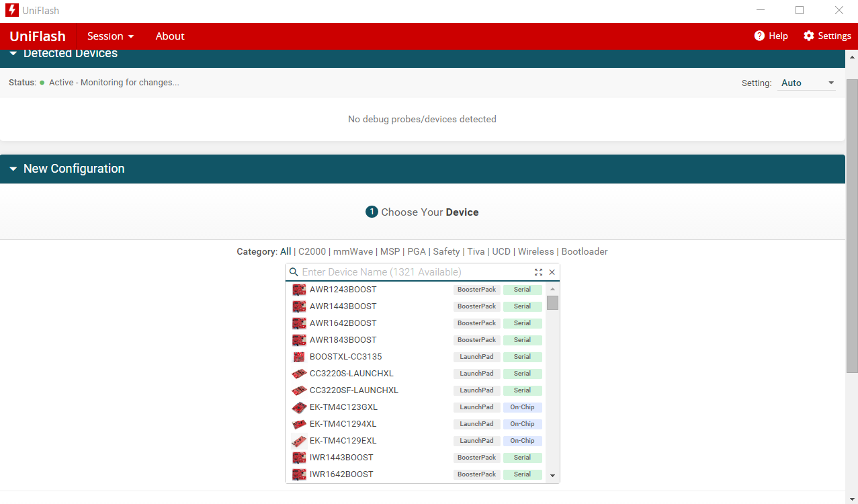
Task: Click the BOOSTXL-CC3135 board icon
Action: 299,357
